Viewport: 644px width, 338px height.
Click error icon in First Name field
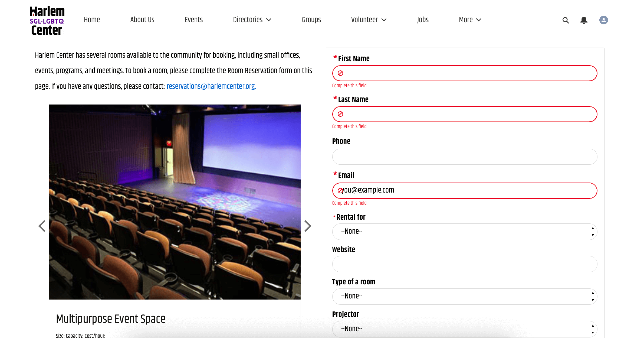tap(340, 73)
